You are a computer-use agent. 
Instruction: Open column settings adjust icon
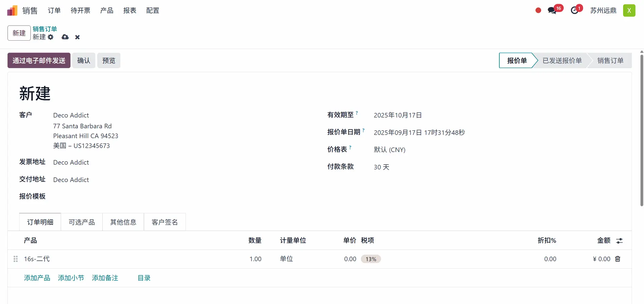(619, 241)
